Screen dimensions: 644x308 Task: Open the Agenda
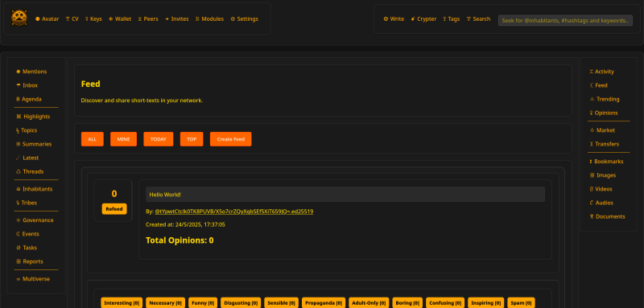(x=28, y=99)
